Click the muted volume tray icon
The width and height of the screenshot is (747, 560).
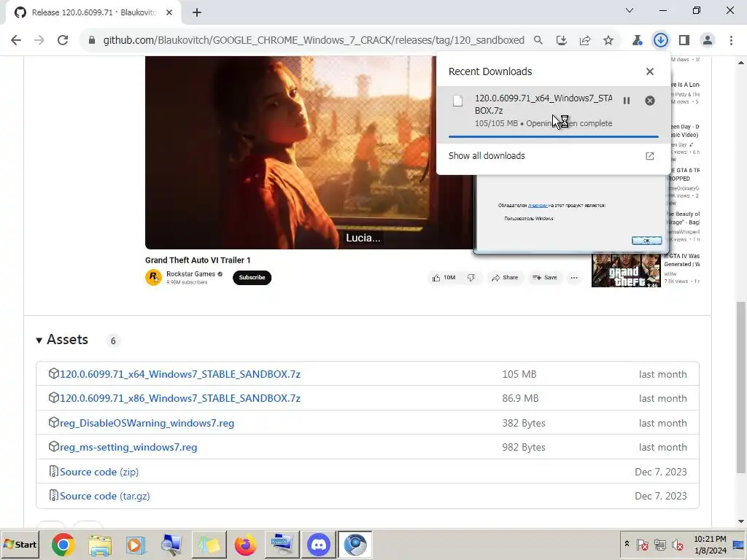click(677, 544)
